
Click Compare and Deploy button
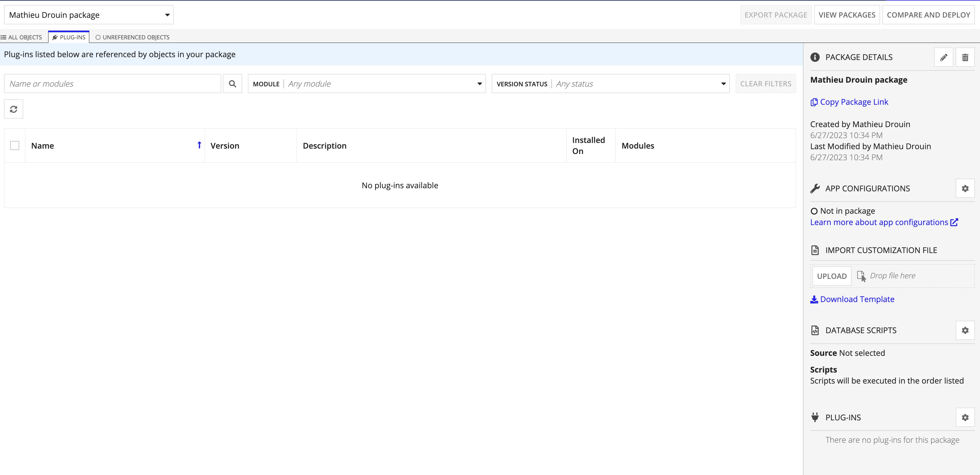click(x=928, y=15)
